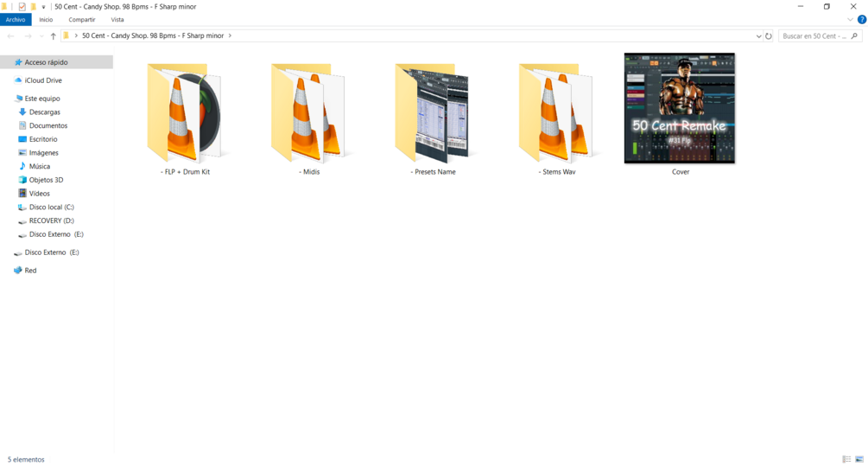868x466 pixels.
Task: Click the iCloud Drive cloud icon
Action: pos(18,80)
